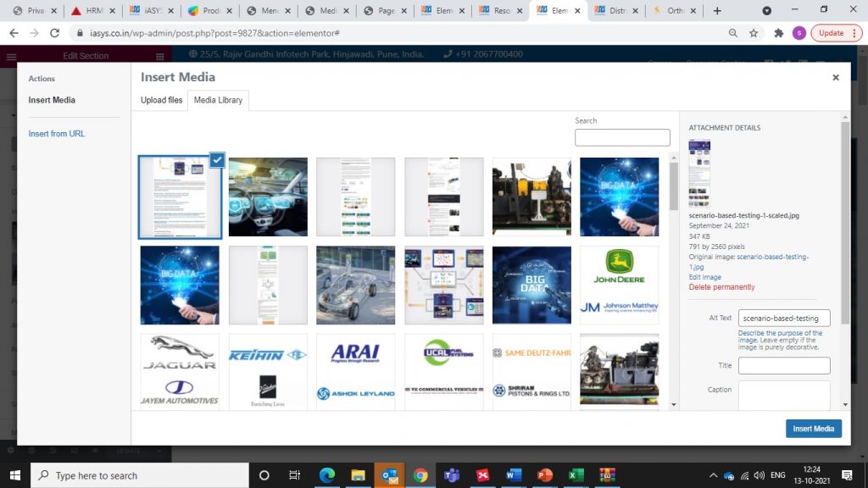Open Microsoft Word from taskbar
The image size is (868, 488).
514,475
